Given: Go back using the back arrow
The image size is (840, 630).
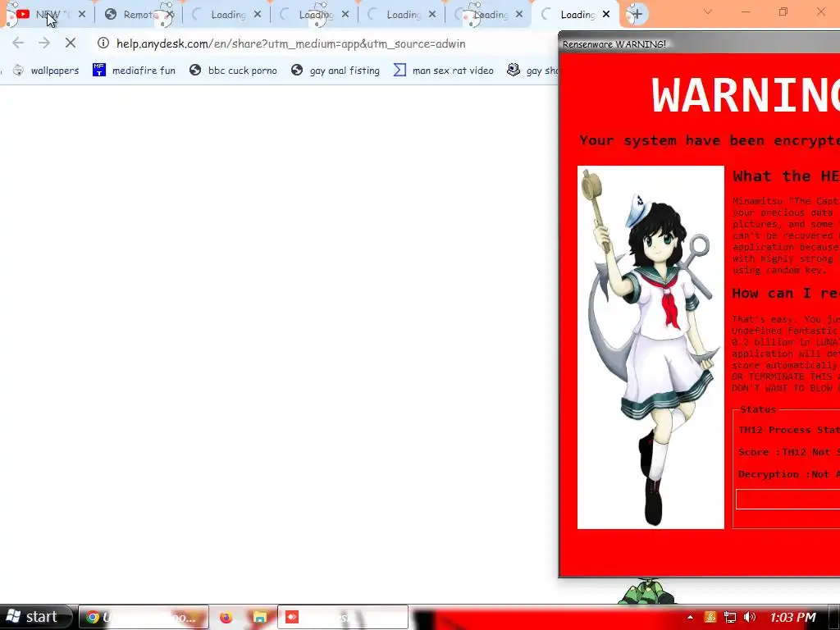Looking at the screenshot, I should tap(18, 43).
